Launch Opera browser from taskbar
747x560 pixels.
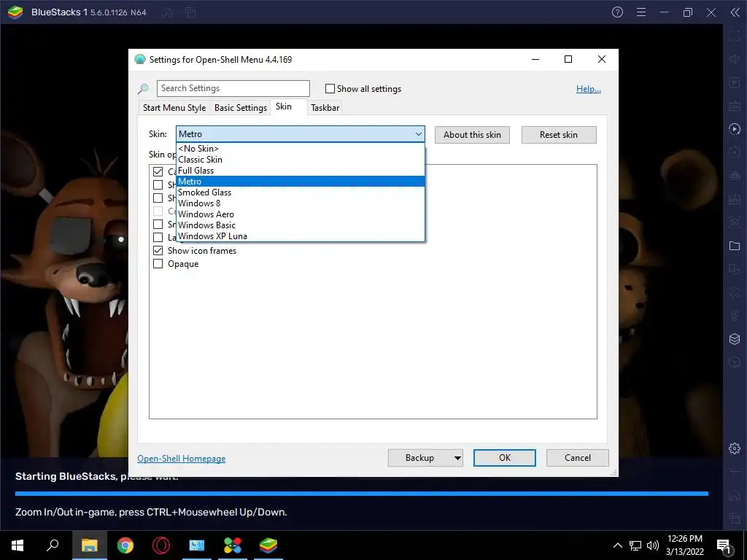tap(161, 545)
